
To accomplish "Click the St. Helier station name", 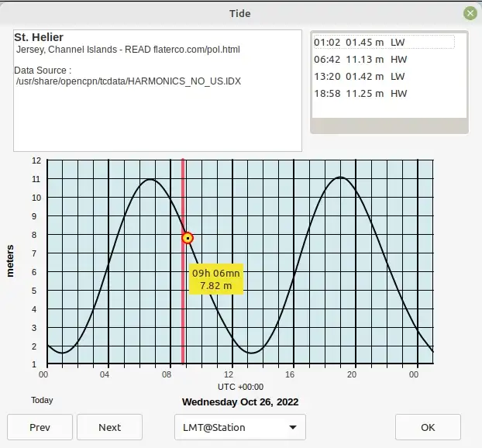I will click(x=39, y=37).
